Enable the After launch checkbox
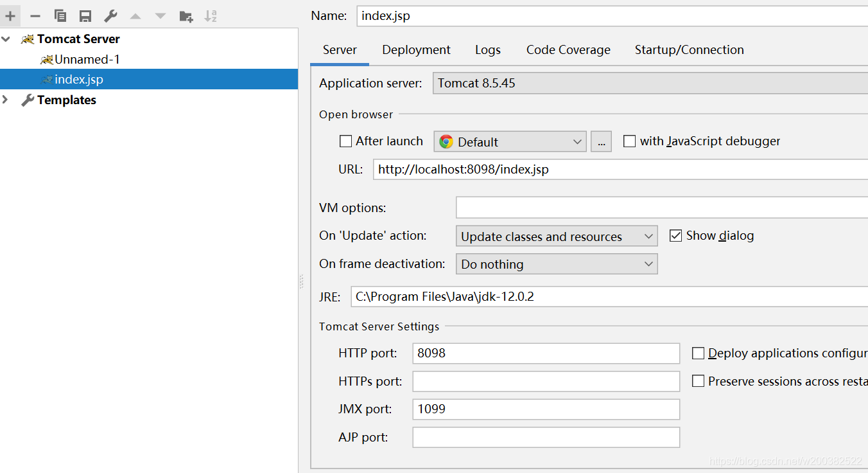Viewport: 868px width, 473px height. click(345, 141)
